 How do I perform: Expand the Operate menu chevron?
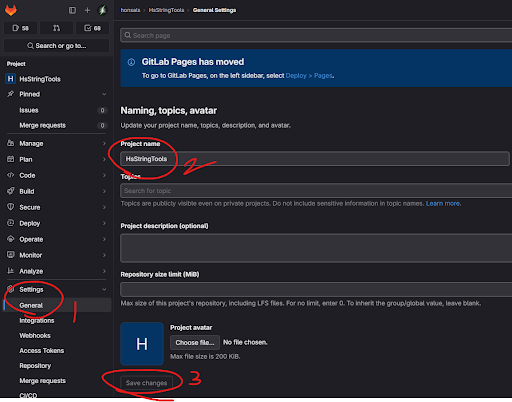point(104,239)
